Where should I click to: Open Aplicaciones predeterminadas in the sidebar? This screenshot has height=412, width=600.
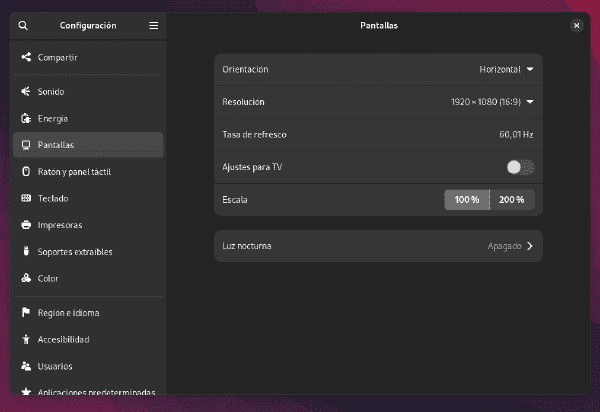(x=88, y=390)
